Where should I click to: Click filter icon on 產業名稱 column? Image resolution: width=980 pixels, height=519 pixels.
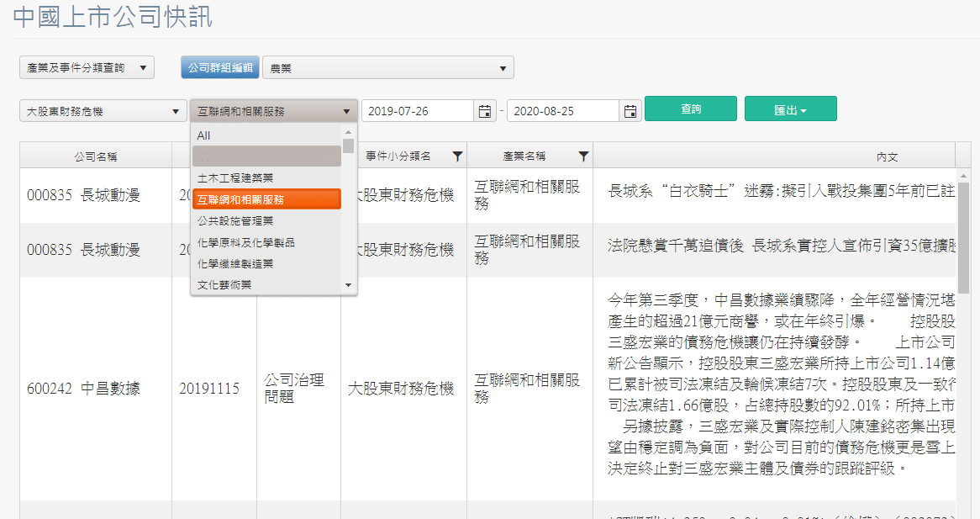pyautogui.click(x=583, y=156)
